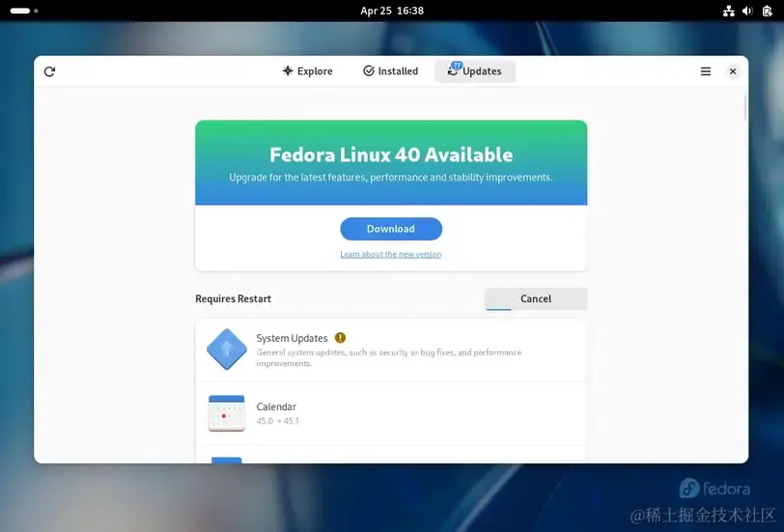Click the System Updates diamond icon
Image resolution: width=784 pixels, height=532 pixels.
pyautogui.click(x=227, y=350)
